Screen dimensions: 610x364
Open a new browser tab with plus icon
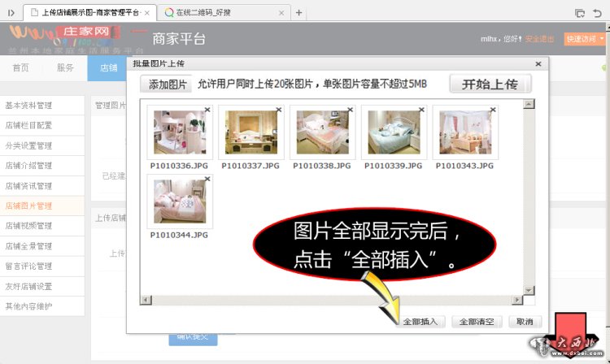point(298,12)
